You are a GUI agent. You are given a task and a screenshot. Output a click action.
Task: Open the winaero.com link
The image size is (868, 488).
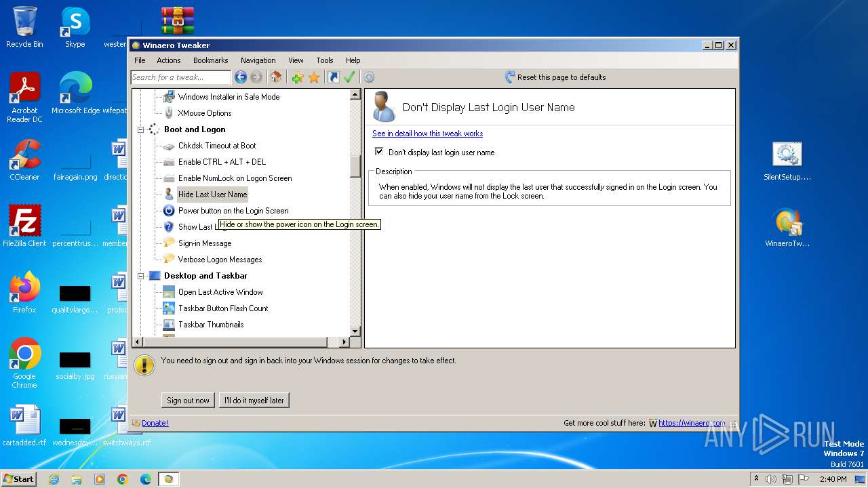point(692,423)
